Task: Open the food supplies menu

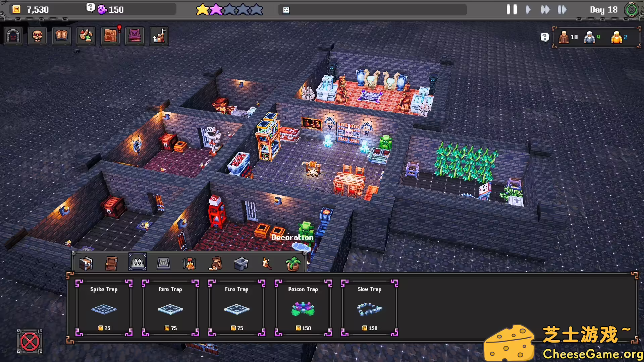Action: (86, 36)
